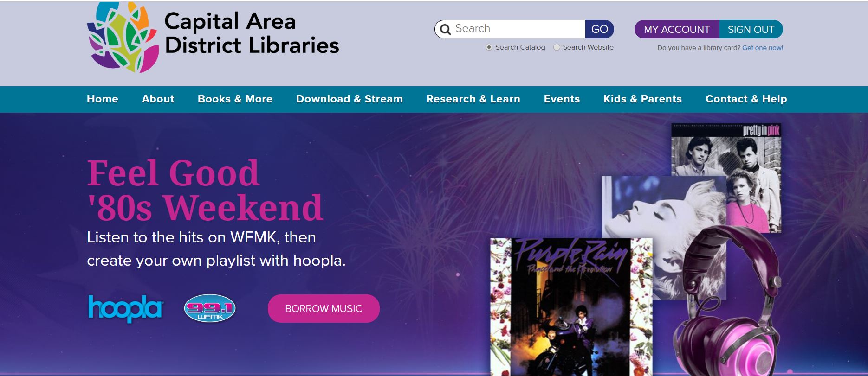The width and height of the screenshot is (868, 376).
Task: Expand the Research & Learn menu
Action: (473, 99)
